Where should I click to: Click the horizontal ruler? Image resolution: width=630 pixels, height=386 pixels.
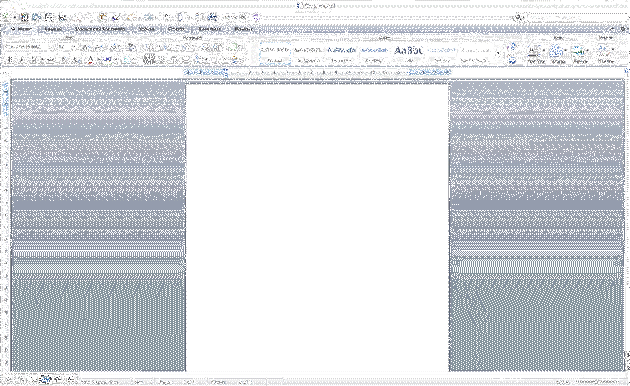tap(317, 72)
